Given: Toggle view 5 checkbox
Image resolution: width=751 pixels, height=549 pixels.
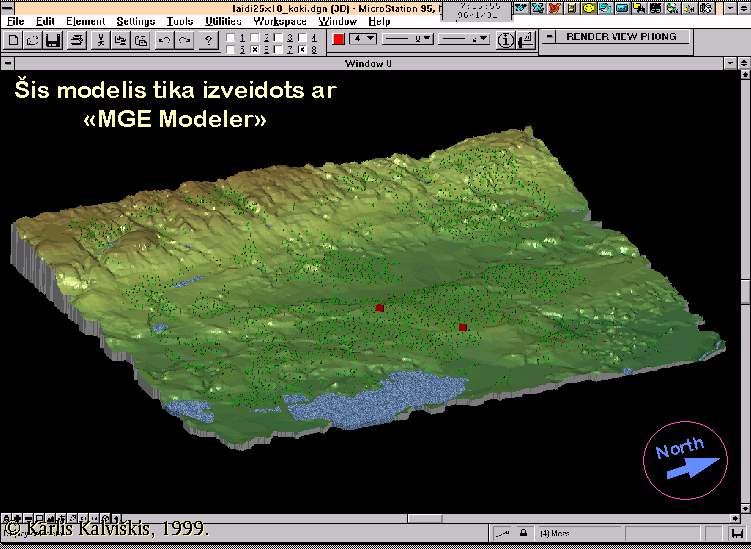Looking at the screenshot, I should coord(231,49).
